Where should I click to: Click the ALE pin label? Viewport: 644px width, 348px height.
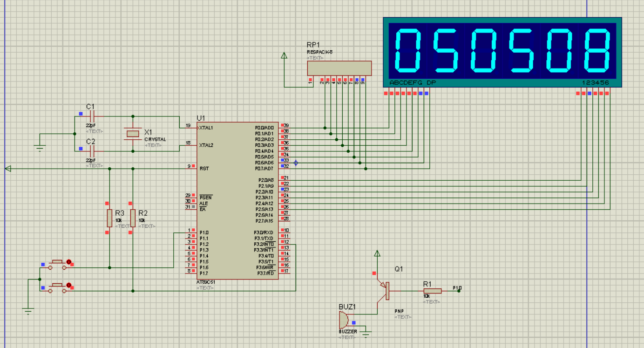click(203, 204)
